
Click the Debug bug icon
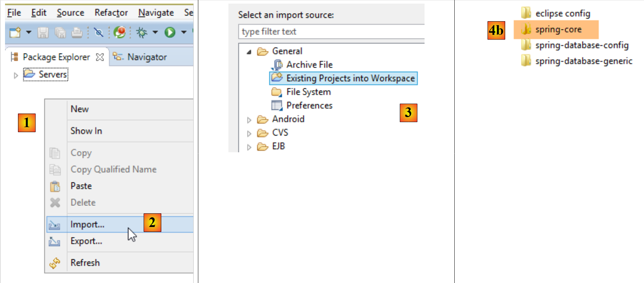click(142, 33)
